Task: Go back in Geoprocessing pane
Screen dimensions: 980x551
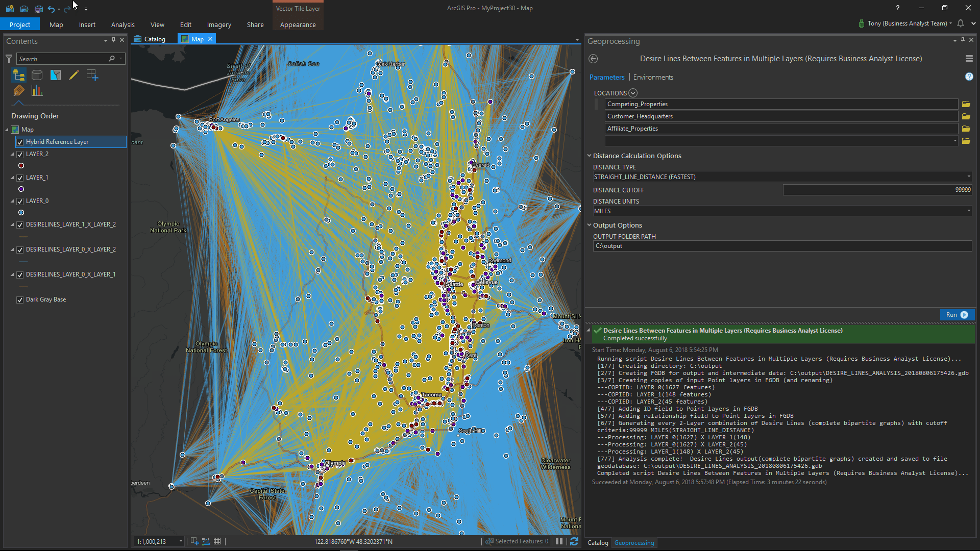Action: click(593, 59)
